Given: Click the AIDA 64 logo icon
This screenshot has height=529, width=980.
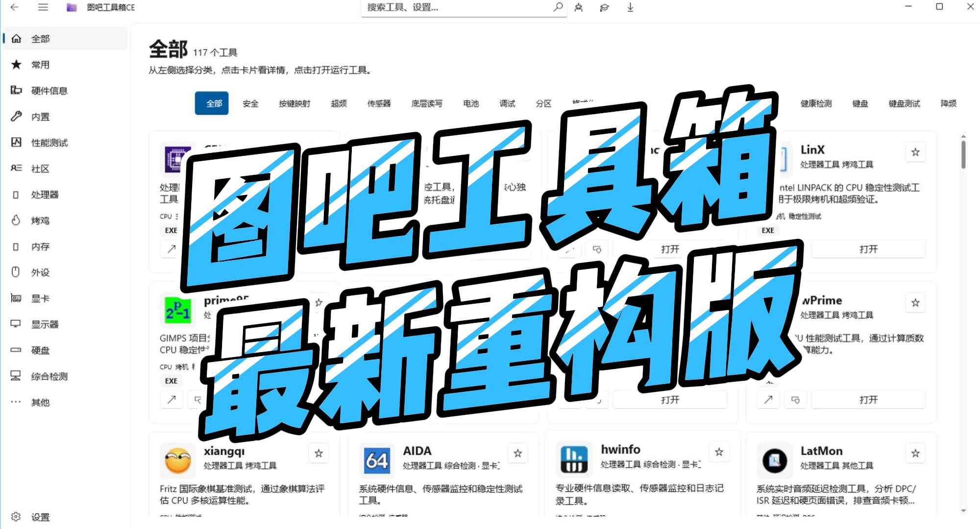Looking at the screenshot, I should tap(377, 461).
